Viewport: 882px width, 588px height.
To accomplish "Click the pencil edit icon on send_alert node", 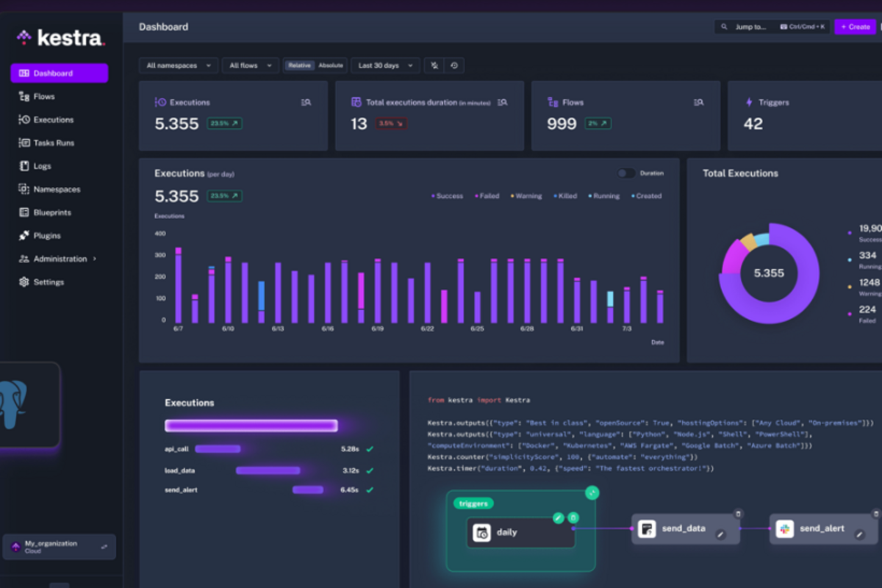I will tap(859, 535).
